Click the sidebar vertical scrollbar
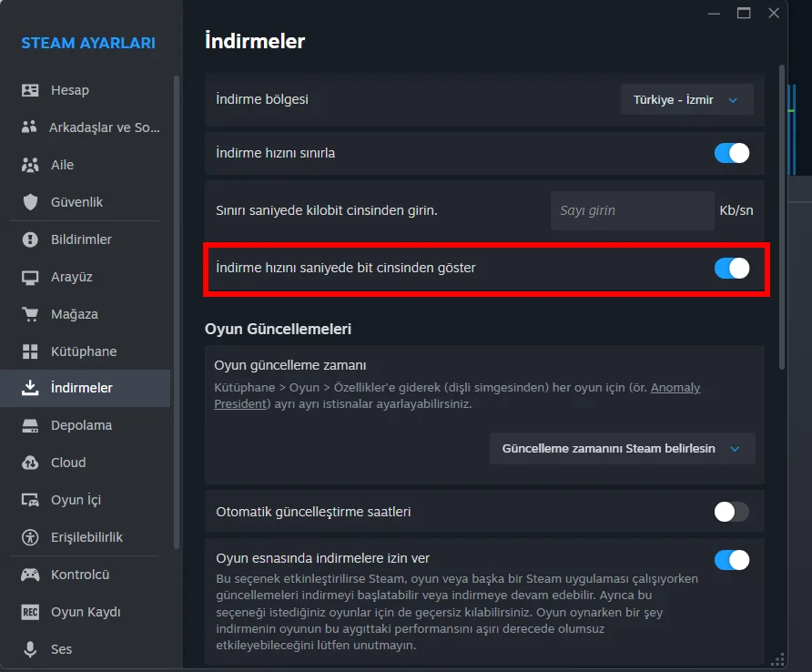The height and width of the screenshot is (672, 812). click(176, 312)
